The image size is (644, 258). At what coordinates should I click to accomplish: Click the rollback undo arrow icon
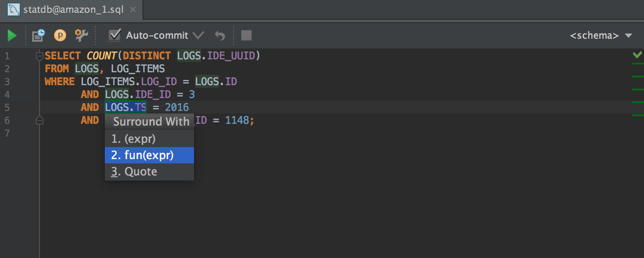[219, 35]
